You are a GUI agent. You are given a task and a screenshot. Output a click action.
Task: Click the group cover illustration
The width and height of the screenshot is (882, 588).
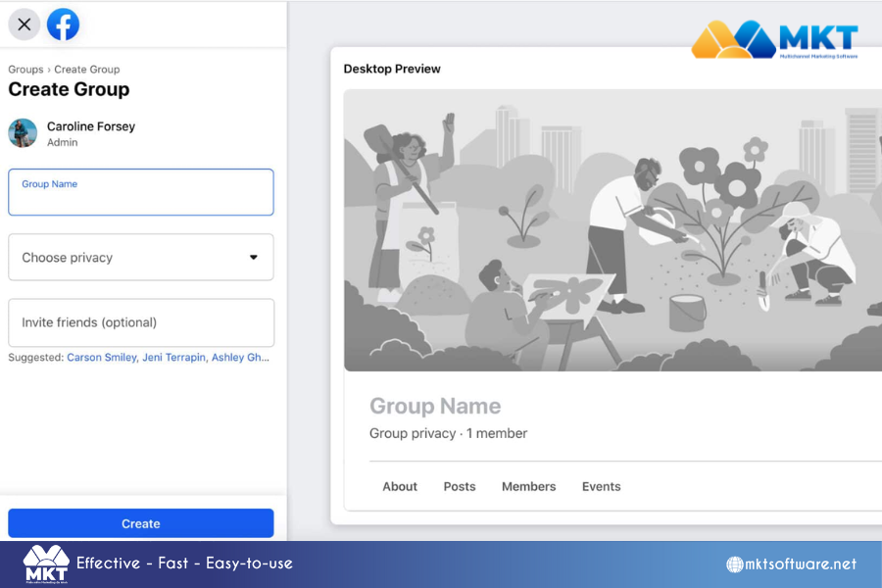click(613, 230)
